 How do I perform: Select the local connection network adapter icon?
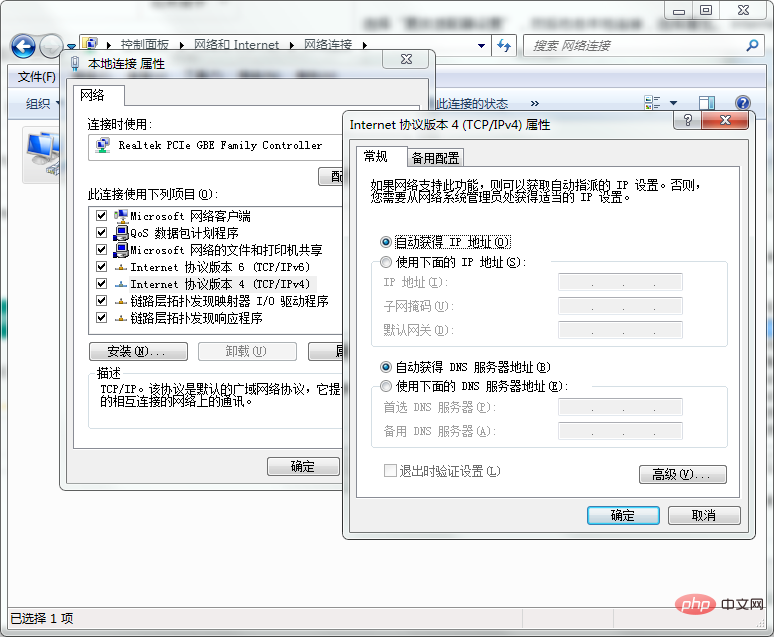[42, 153]
